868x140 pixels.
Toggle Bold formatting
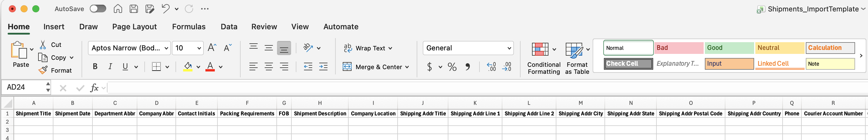pyautogui.click(x=95, y=67)
